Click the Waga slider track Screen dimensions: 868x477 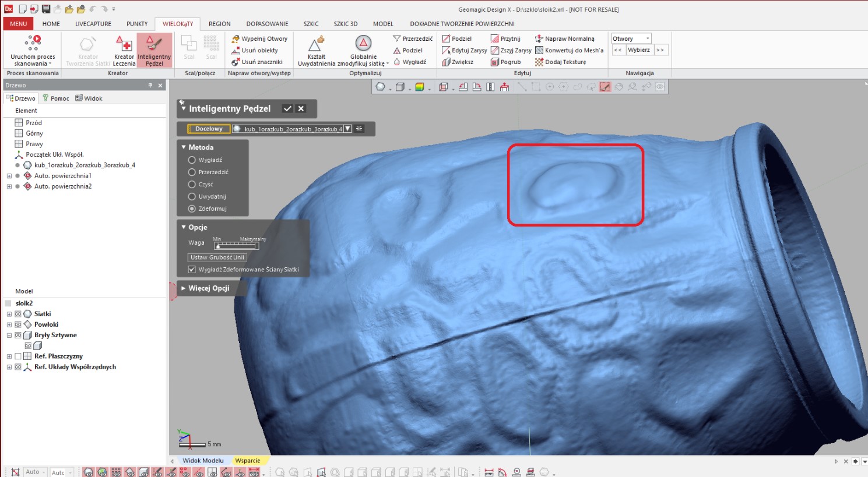[x=236, y=246]
